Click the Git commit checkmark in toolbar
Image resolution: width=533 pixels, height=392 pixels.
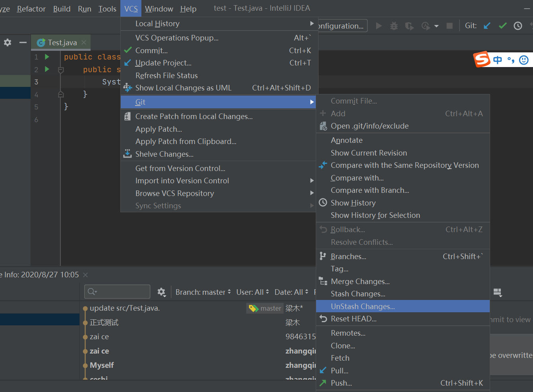click(x=503, y=26)
